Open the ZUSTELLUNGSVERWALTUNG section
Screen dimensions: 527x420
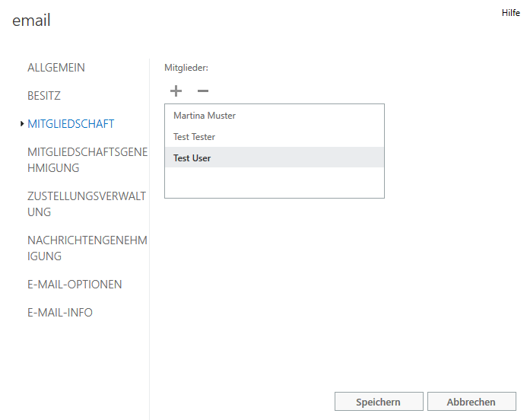point(86,204)
